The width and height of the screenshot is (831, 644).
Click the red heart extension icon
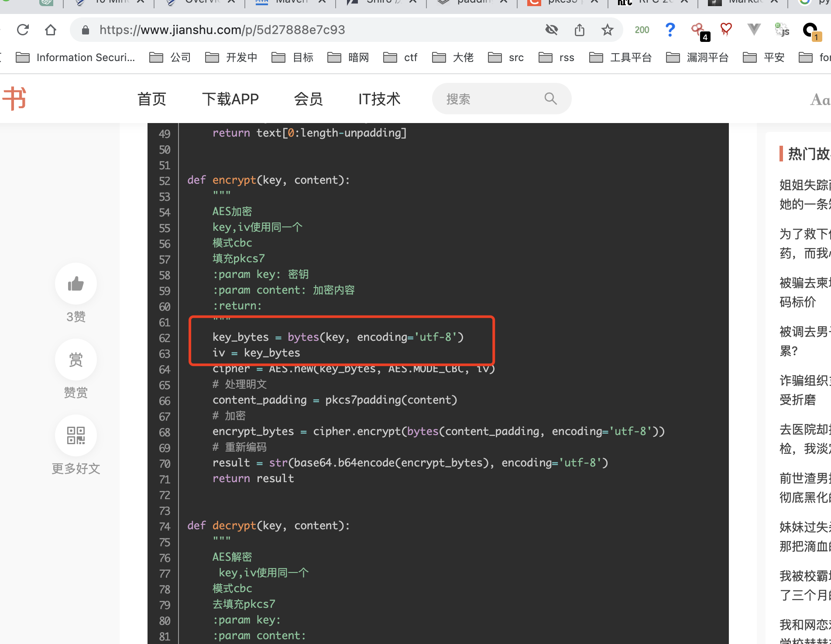pyautogui.click(x=726, y=29)
